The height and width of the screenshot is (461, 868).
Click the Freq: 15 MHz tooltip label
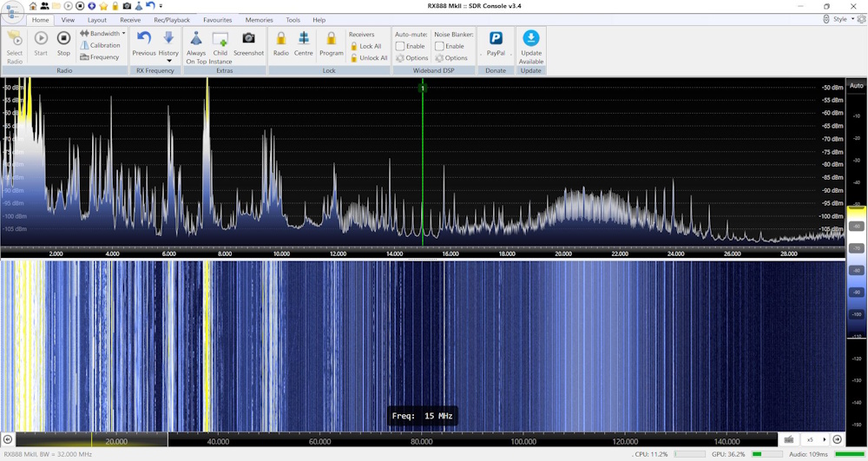(423, 416)
